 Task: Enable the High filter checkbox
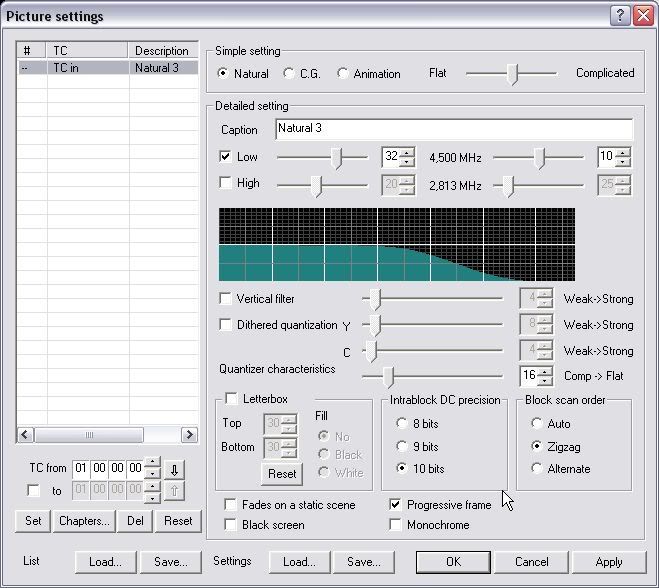[x=225, y=183]
